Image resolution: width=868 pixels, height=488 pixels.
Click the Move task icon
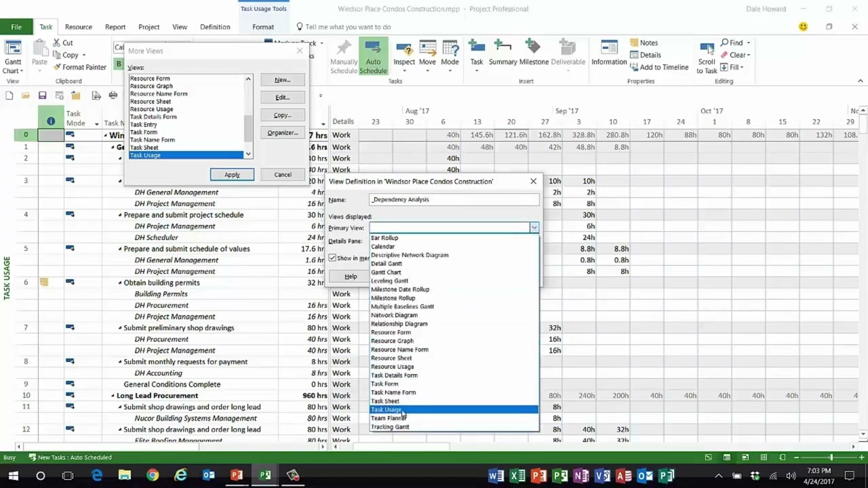point(427,47)
